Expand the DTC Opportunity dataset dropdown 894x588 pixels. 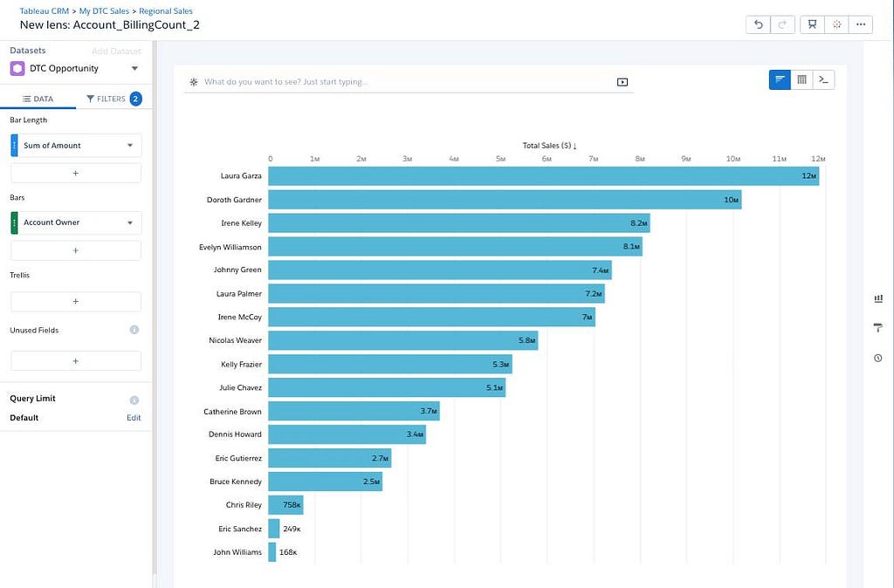(134, 68)
